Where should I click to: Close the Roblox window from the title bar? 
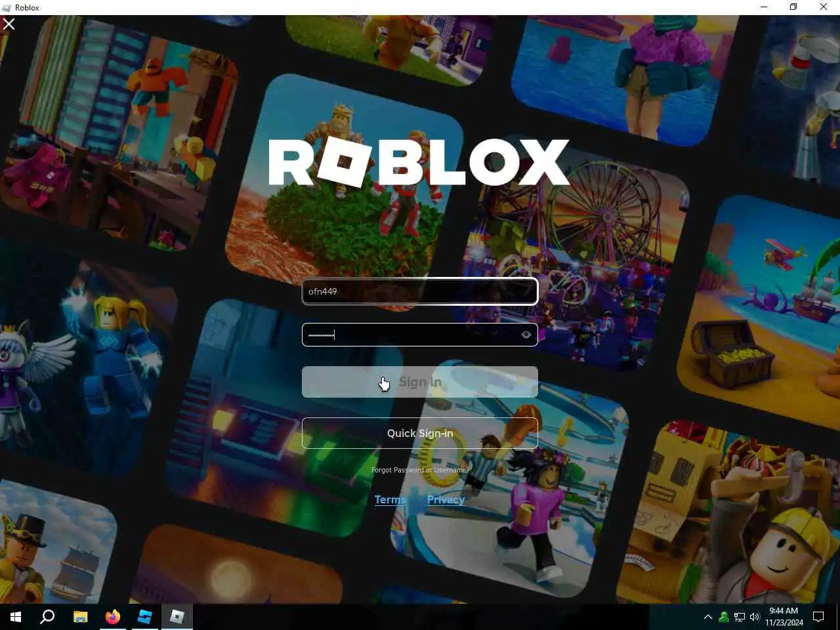824,7
